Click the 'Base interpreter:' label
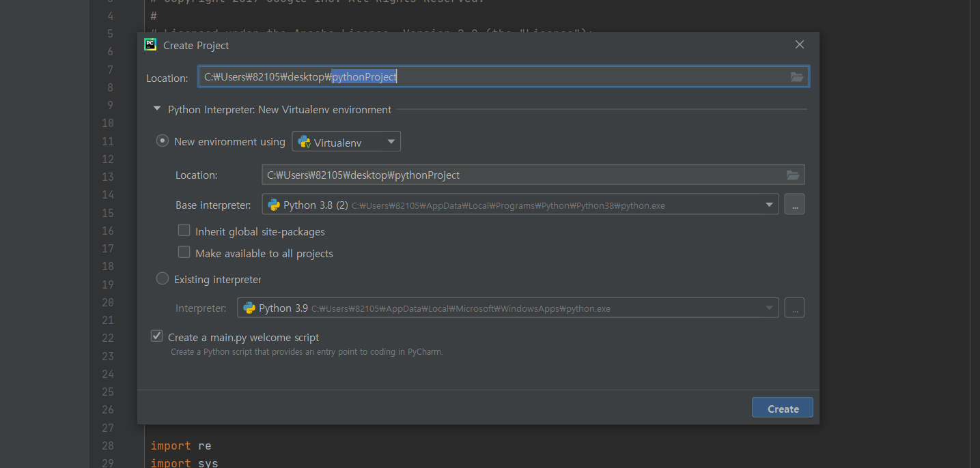This screenshot has width=980, height=468. pos(213,205)
